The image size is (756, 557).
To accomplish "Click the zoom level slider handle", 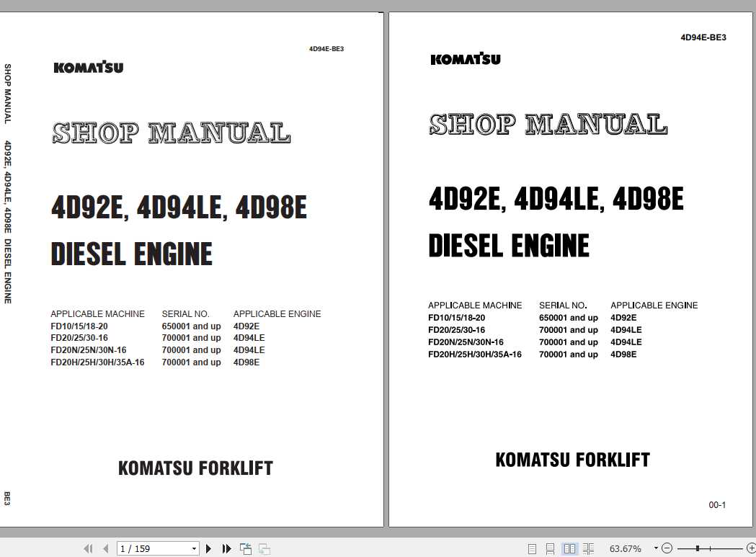I will click(698, 548).
